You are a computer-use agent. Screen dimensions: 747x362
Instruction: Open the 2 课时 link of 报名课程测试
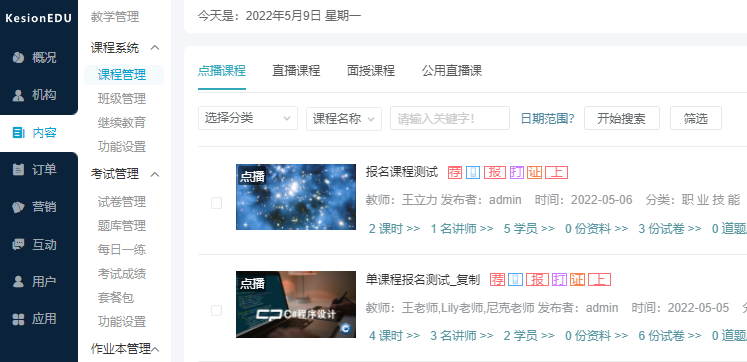point(394,229)
